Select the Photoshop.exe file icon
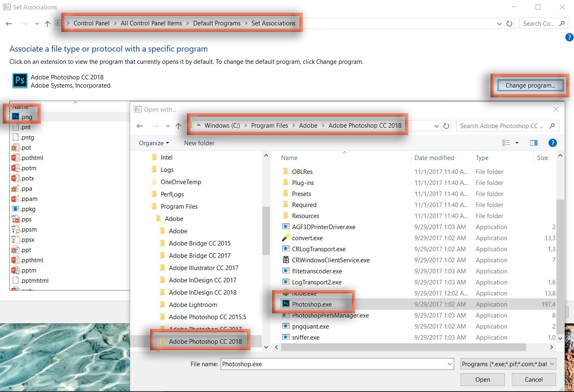The height and width of the screenshot is (392, 574). [x=286, y=304]
